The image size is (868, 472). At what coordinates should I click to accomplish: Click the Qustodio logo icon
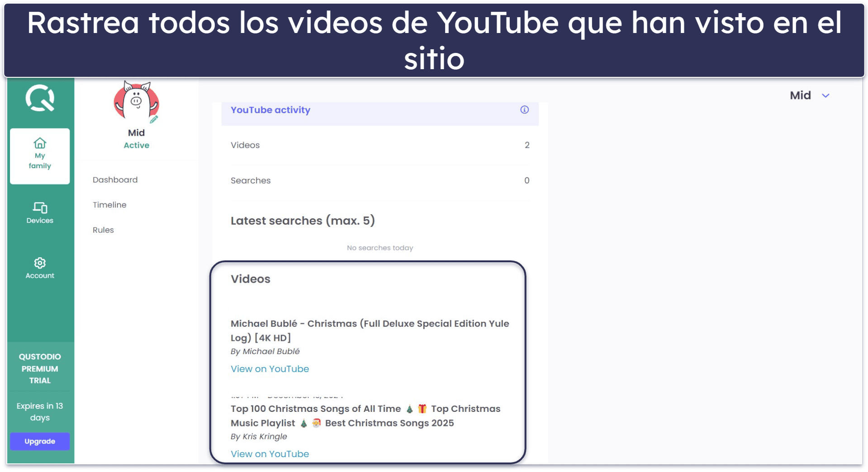point(40,98)
